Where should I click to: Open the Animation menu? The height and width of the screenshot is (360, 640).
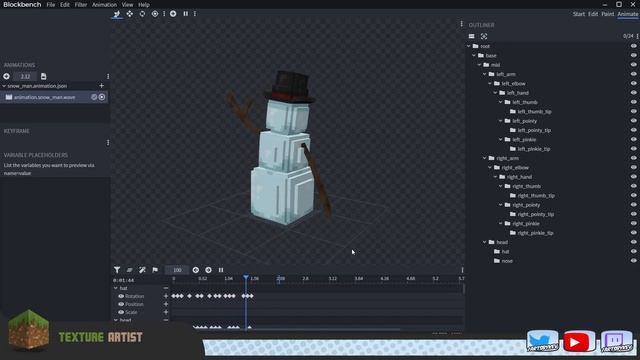(104, 5)
